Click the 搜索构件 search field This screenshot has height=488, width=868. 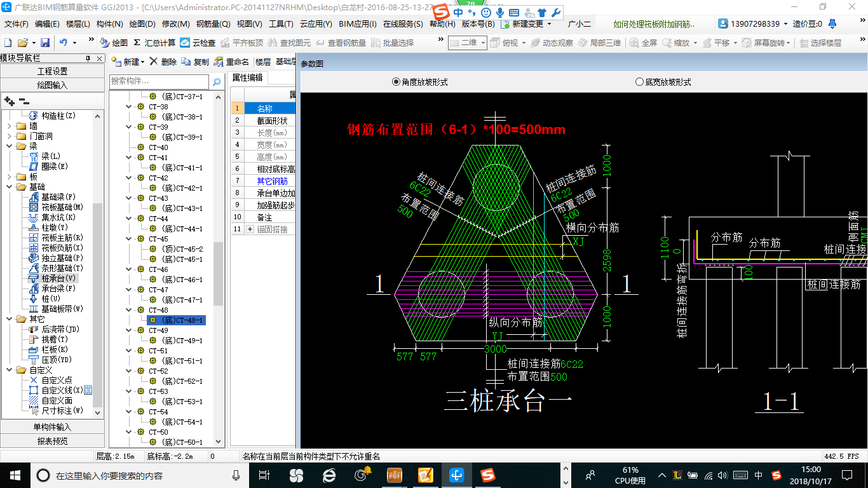159,81
